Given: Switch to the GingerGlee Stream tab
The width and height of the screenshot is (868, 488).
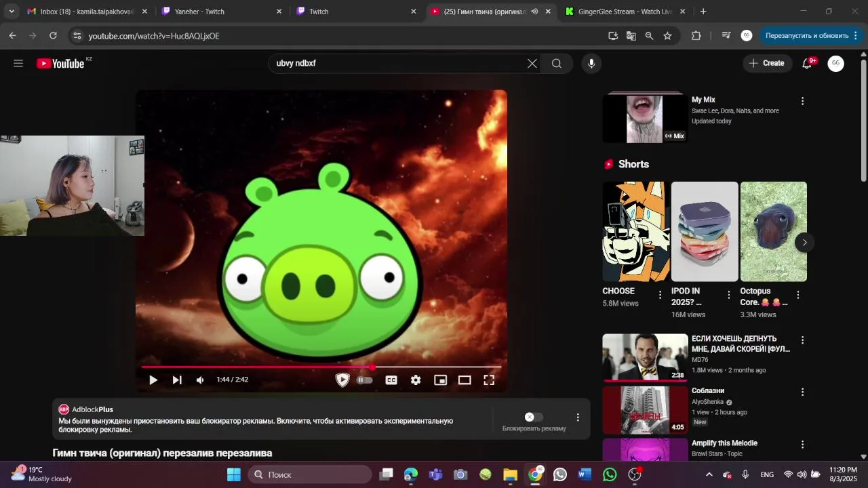Looking at the screenshot, I should pos(625,12).
